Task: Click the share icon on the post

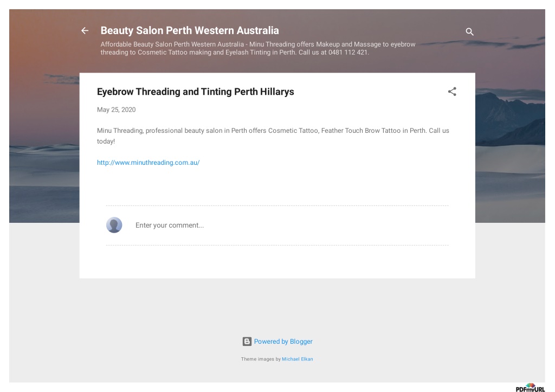Action: pyautogui.click(x=452, y=92)
